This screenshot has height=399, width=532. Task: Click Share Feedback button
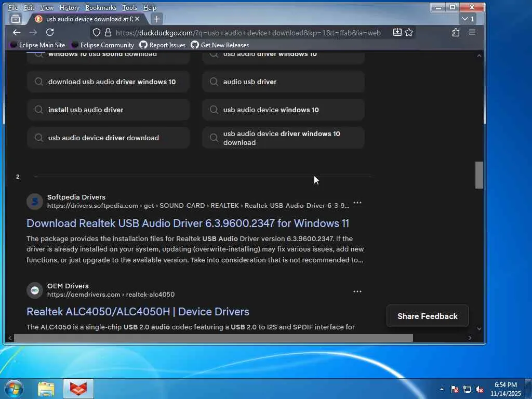[428, 316]
